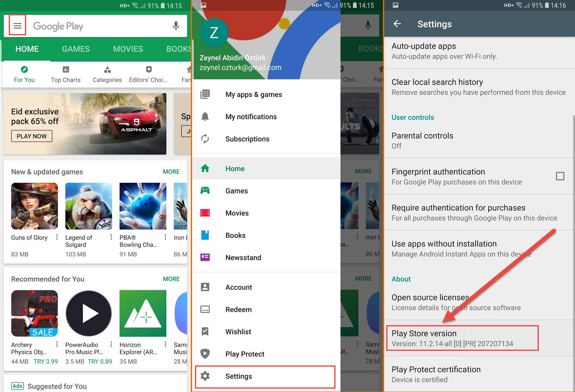Select Games in the navigation drawer
The height and width of the screenshot is (392, 575).
[267, 191]
